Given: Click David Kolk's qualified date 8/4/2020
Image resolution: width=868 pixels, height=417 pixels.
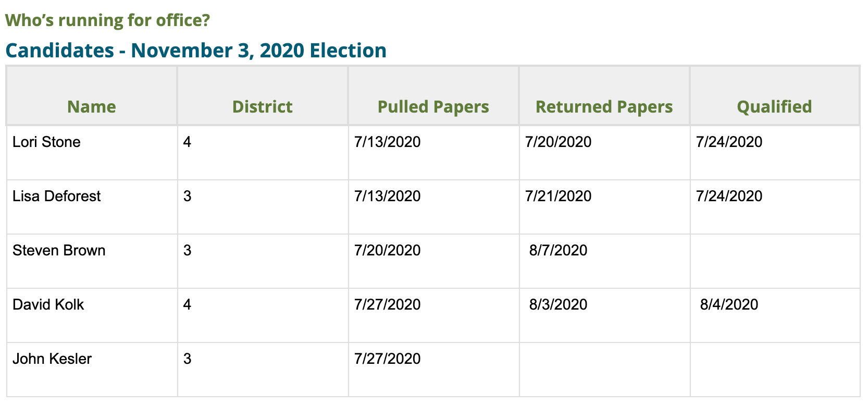Looking at the screenshot, I should point(729,304).
